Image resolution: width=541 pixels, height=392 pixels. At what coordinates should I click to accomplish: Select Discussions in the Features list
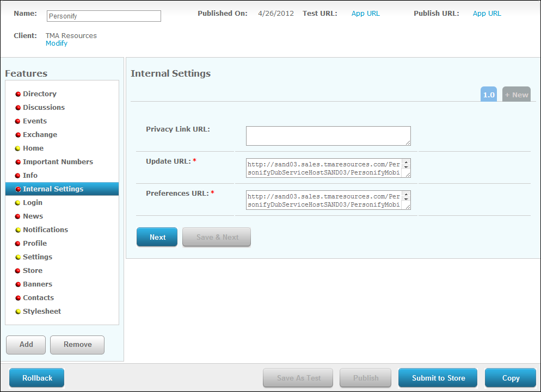(x=44, y=108)
